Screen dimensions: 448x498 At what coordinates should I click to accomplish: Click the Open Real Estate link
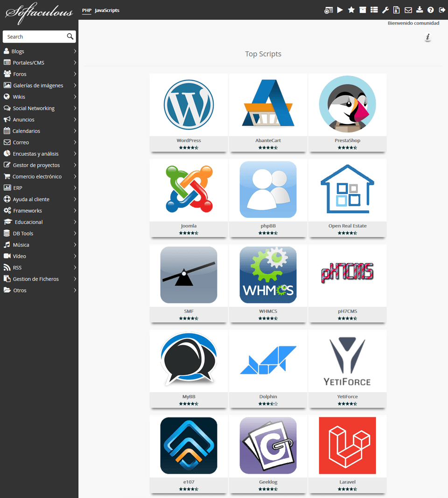347,226
